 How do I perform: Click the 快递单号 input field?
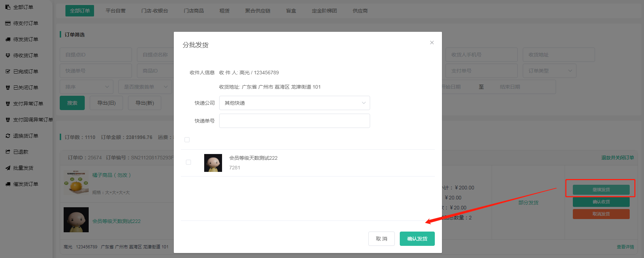[x=294, y=121]
